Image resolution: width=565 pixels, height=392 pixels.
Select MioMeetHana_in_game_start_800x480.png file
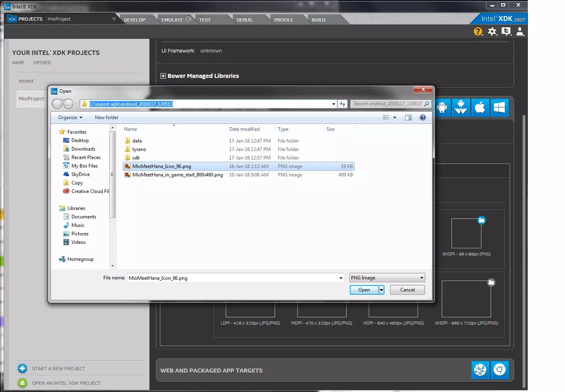[177, 175]
